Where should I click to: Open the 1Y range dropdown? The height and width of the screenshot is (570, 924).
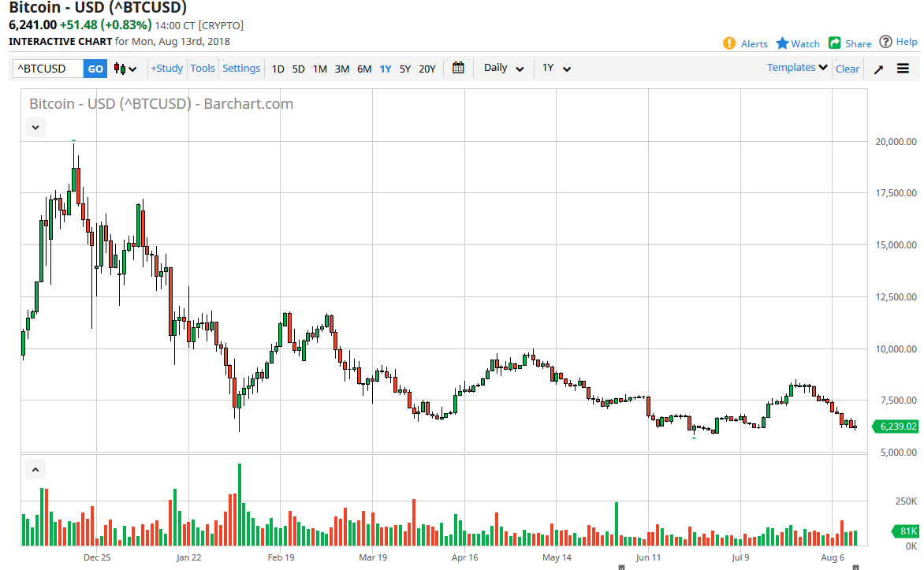point(556,69)
